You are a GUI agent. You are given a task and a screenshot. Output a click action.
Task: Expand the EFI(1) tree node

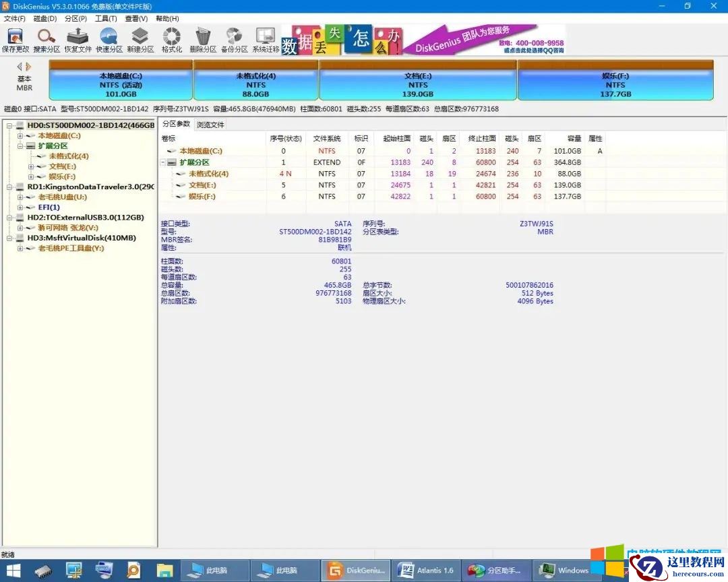coord(20,207)
